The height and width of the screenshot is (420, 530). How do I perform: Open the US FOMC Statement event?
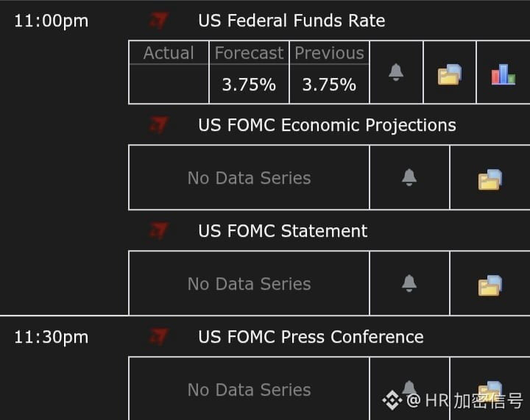click(x=283, y=231)
